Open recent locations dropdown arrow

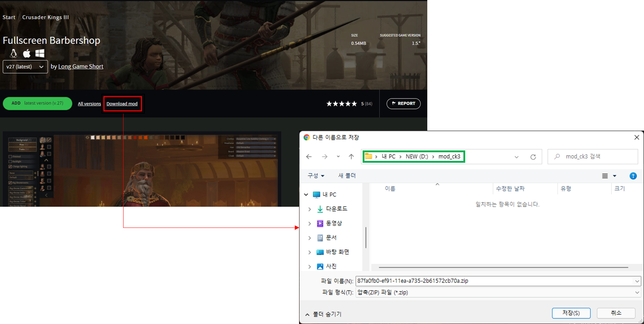tap(338, 157)
